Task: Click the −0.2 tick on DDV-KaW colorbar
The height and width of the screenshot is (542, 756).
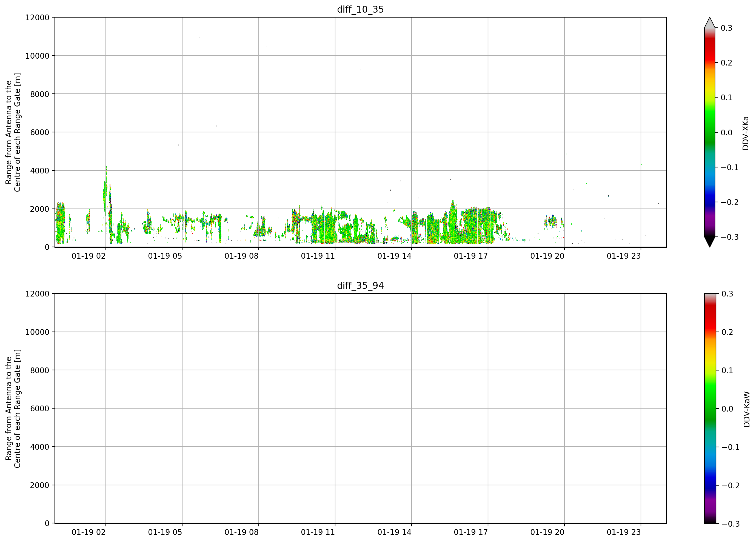Action: click(x=730, y=485)
